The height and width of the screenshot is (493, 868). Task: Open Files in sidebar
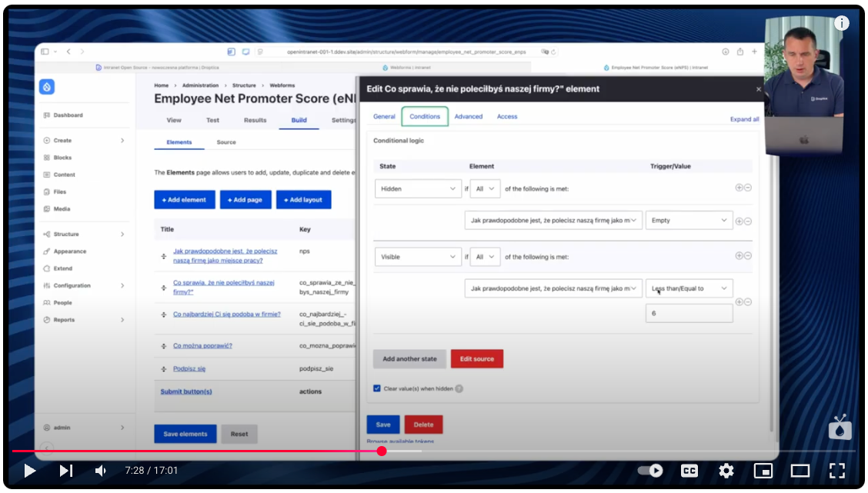[x=60, y=192]
